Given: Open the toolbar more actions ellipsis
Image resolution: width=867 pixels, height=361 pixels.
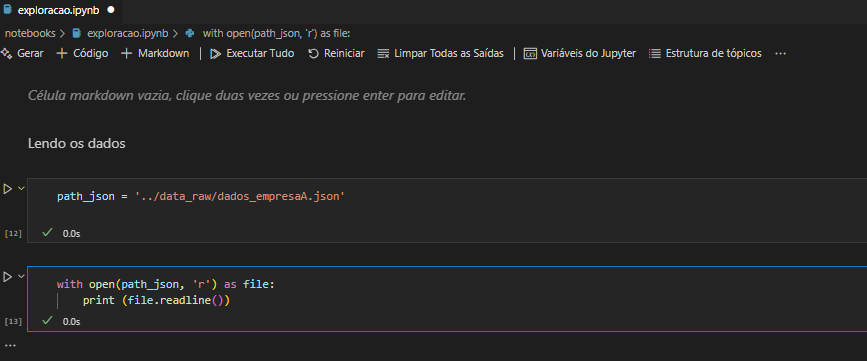Looking at the screenshot, I should pyautogui.click(x=780, y=54).
